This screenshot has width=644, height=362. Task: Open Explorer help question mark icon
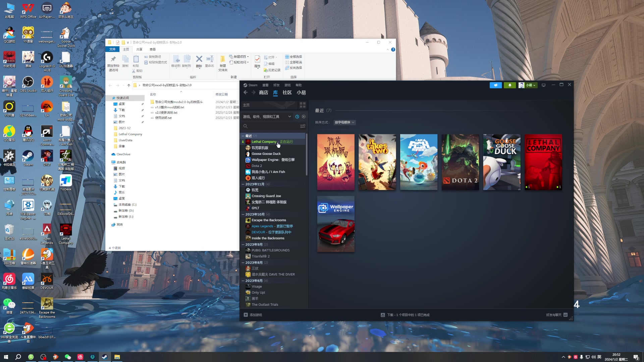coord(393,50)
